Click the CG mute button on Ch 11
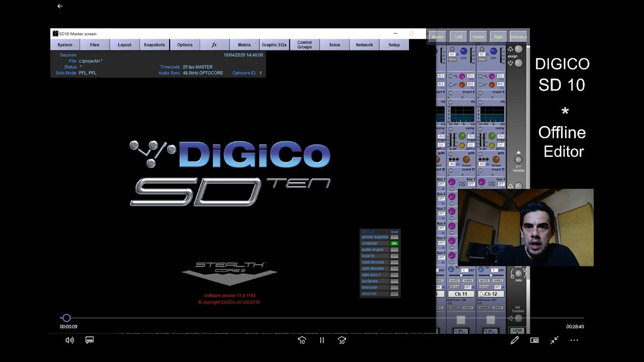Screen dimensions: 644x362 [454, 287]
